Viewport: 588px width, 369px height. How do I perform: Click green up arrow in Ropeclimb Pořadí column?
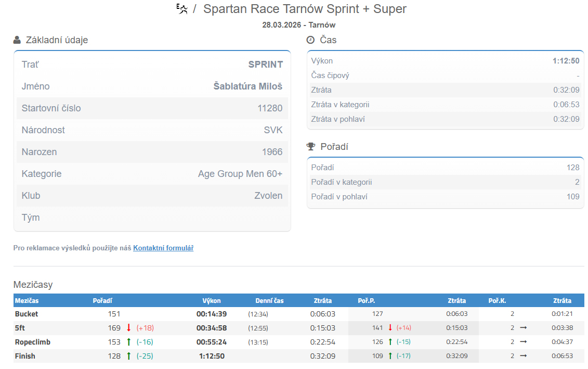click(x=129, y=342)
